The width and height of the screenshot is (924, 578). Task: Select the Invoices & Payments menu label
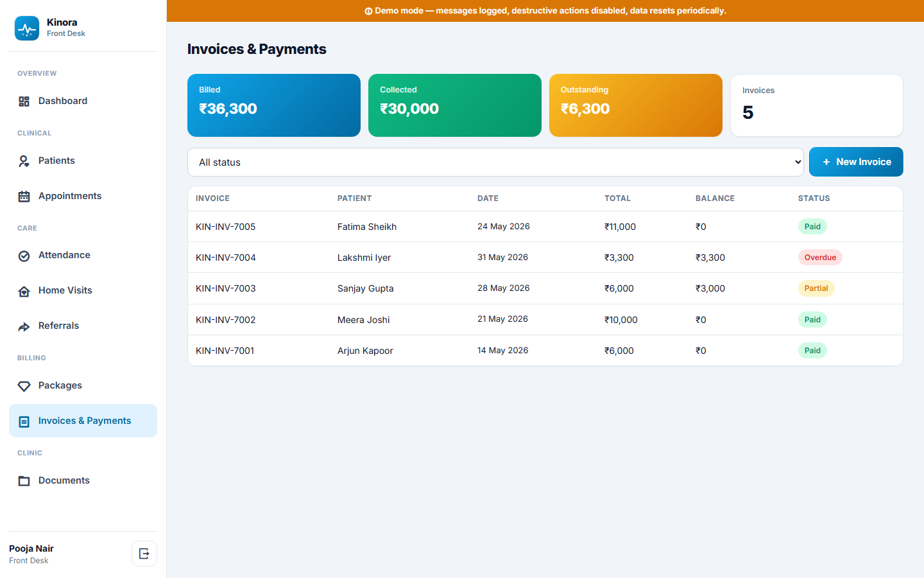pyautogui.click(x=85, y=421)
